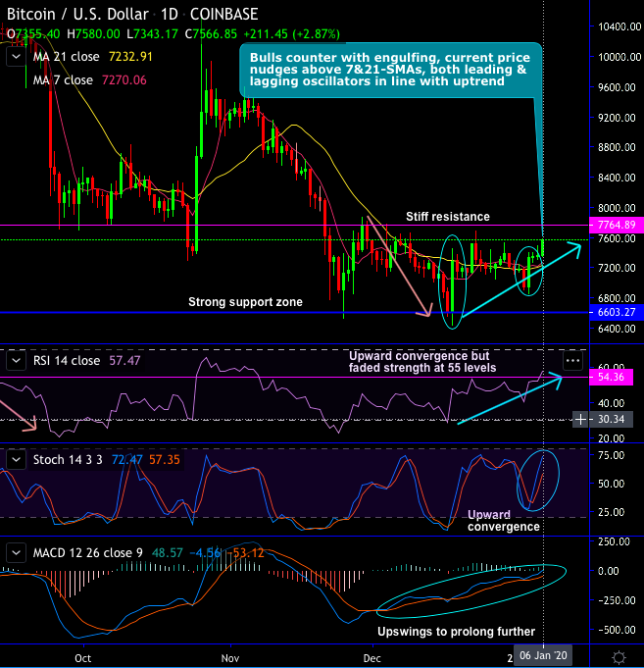644x668 pixels.
Task: Select the 6603.27 support price label
Action: tap(617, 312)
